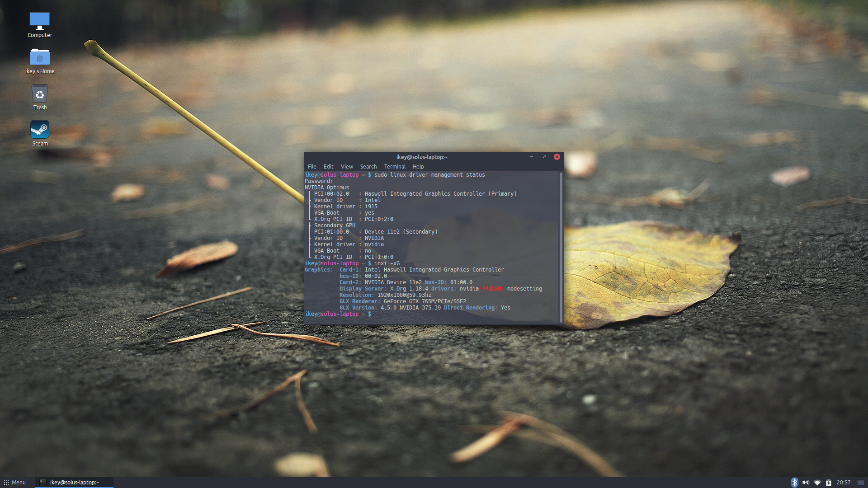Open the Wi-Fi network tray icon

[817, 483]
